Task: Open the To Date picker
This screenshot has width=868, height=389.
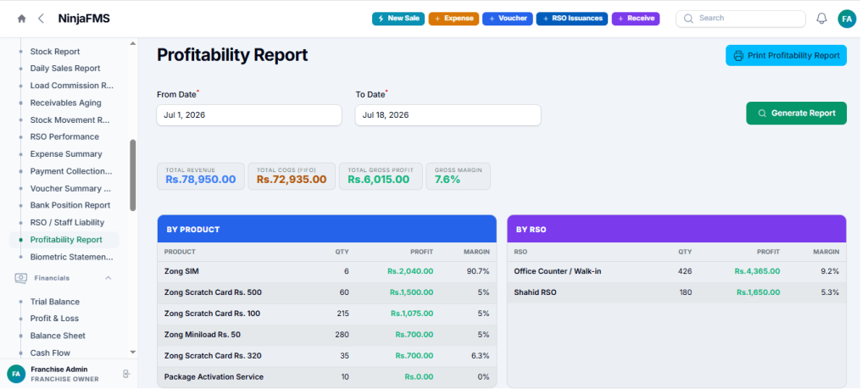Action: pos(448,115)
